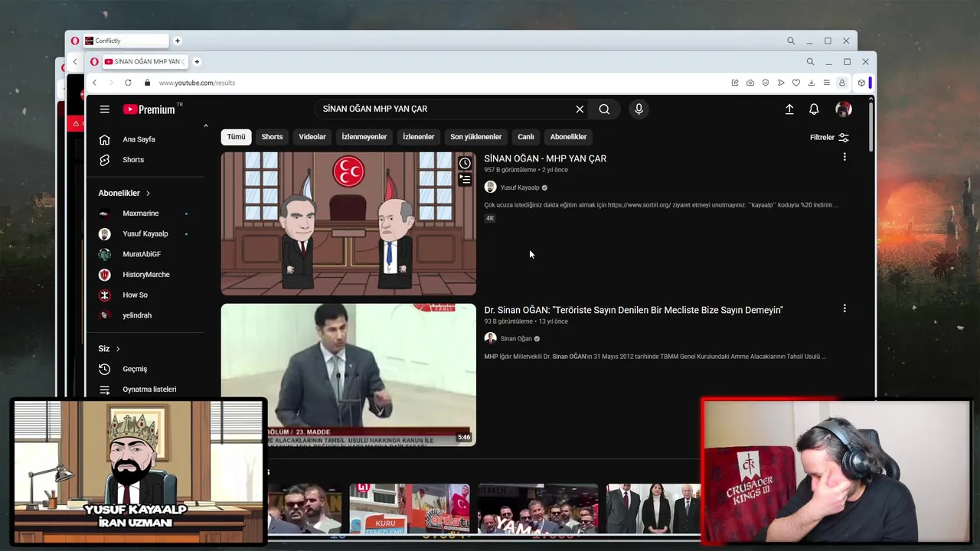Click the Watch Later clock on first thumbnail
This screenshot has height=551, width=980.
(x=465, y=163)
